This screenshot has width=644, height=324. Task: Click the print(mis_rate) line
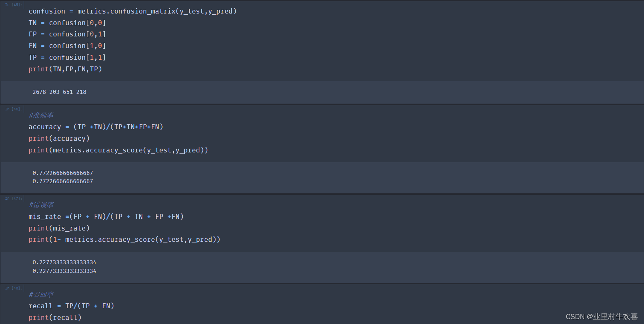(59, 228)
